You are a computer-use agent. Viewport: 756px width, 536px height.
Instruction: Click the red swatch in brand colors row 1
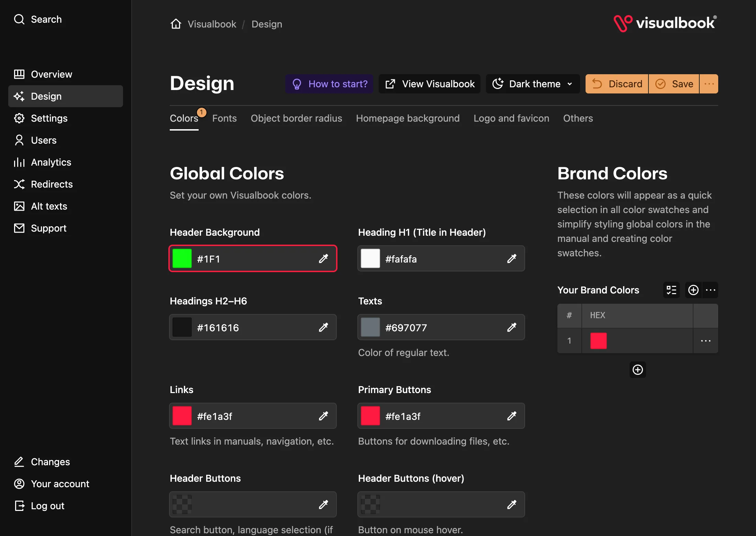coord(599,341)
